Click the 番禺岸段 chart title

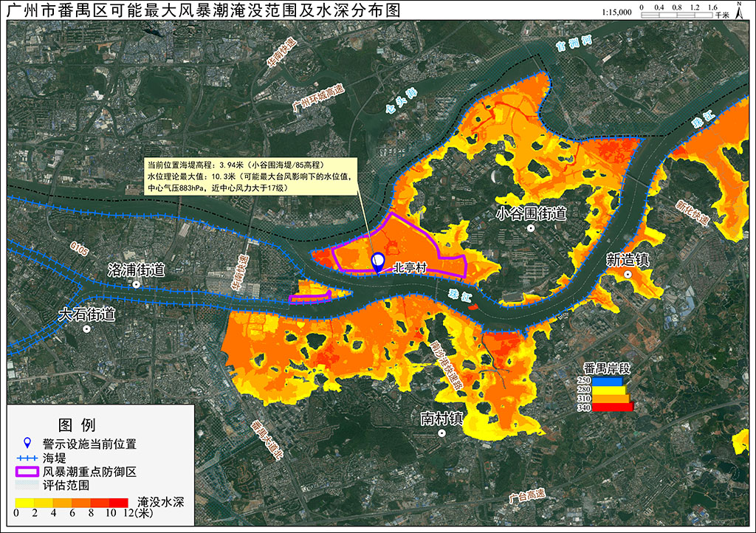pos(607,368)
